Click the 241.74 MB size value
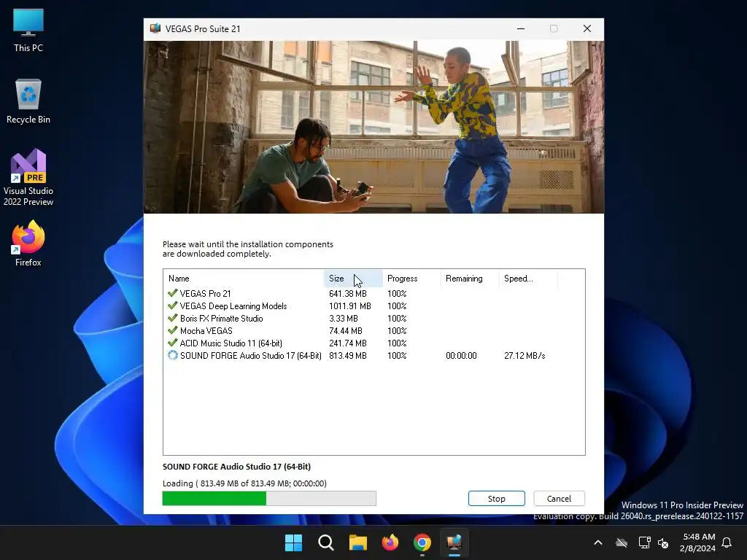The image size is (747, 560). pos(348,343)
